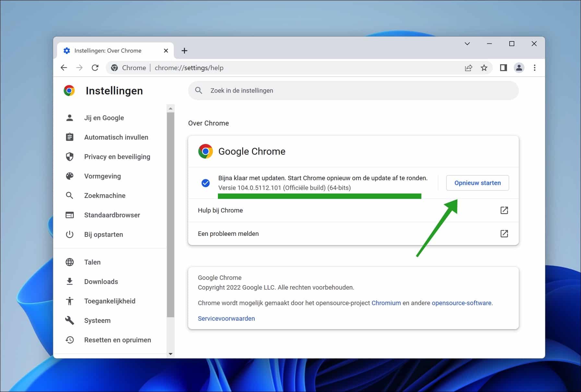581x392 pixels.
Task: Select the Downloads icon in the sidebar
Action: [70, 281]
